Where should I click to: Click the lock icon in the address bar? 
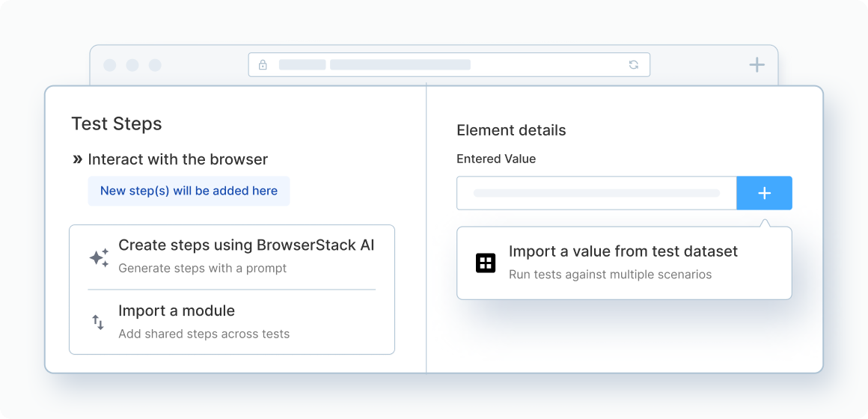point(263,65)
